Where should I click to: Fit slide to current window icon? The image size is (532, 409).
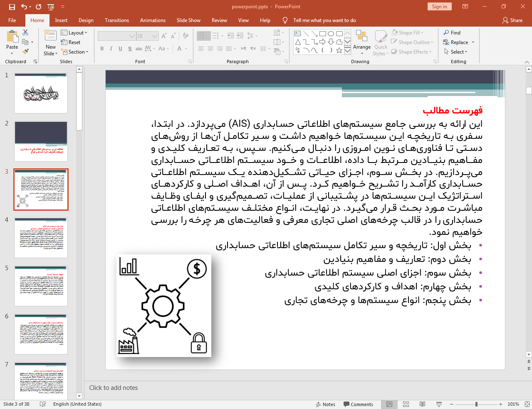click(x=527, y=404)
